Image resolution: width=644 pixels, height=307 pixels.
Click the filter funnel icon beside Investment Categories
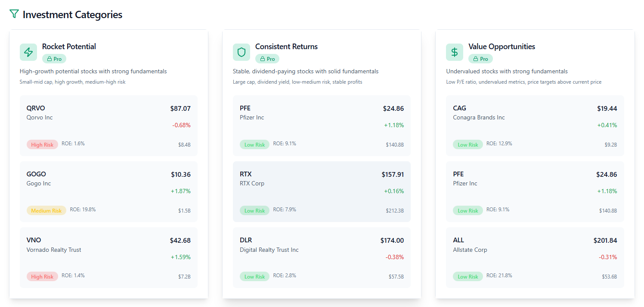[x=14, y=14]
